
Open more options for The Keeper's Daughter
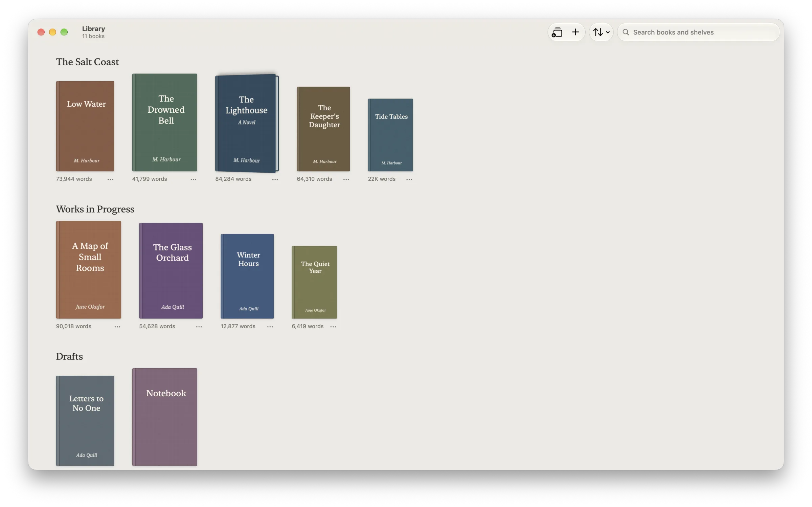click(346, 179)
